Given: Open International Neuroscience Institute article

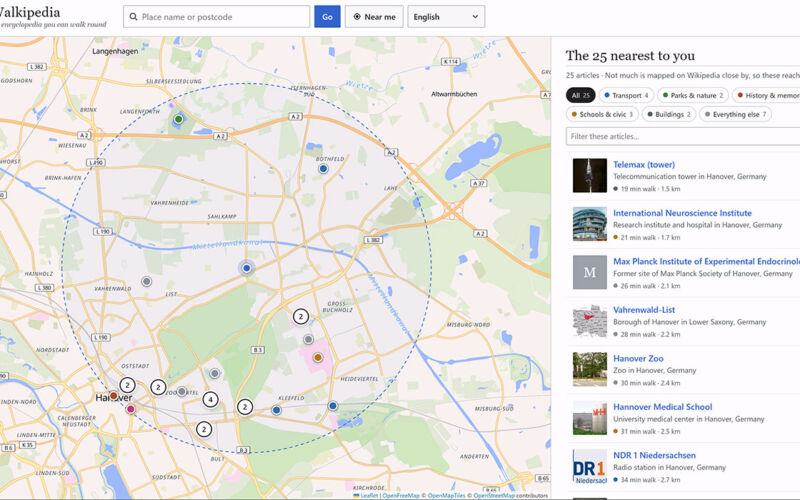Looking at the screenshot, I should pos(682,213).
